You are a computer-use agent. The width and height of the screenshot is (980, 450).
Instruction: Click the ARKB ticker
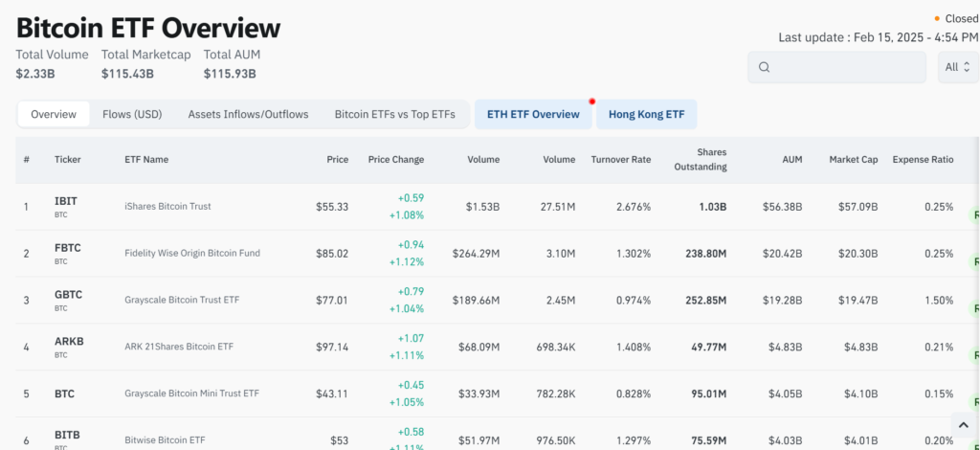(69, 342)
